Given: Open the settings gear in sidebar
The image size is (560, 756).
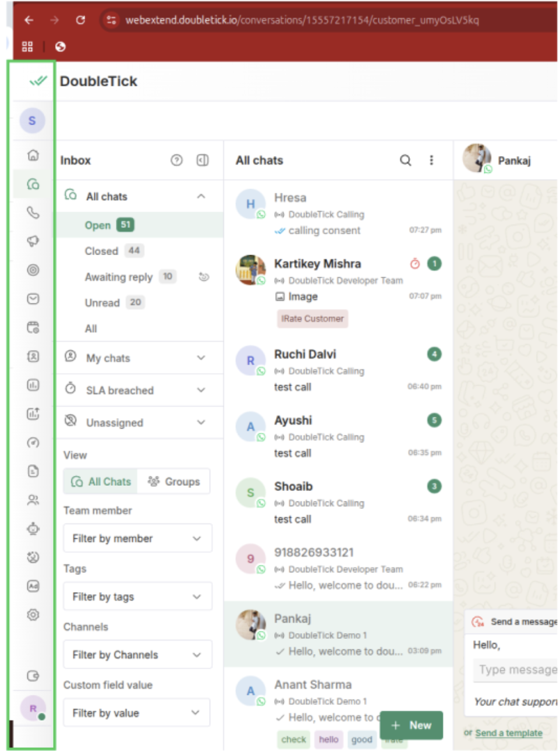Looking at the screenshot, I should coord(33,614).
